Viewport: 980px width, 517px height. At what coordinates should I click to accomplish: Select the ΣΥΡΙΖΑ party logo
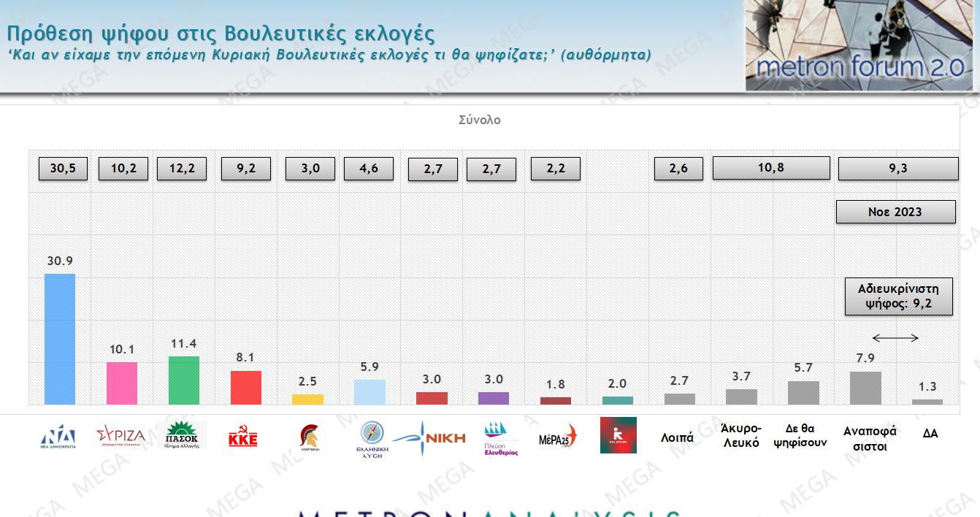120,437
